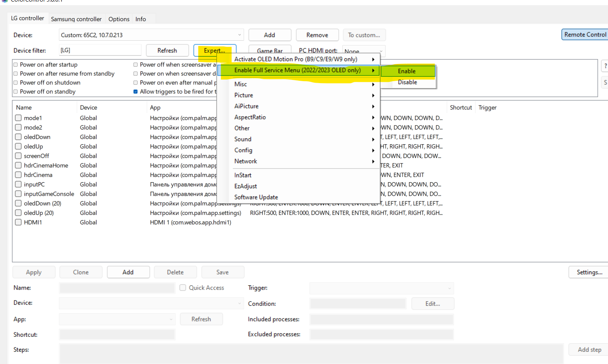Expand the PC HDMI port dropdown
608x364 pixels.
click(381, 51)
